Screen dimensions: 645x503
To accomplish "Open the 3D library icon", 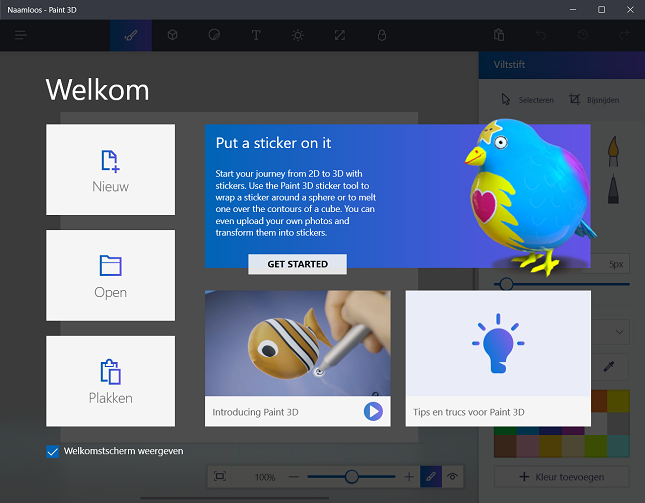I will (382, 35).
